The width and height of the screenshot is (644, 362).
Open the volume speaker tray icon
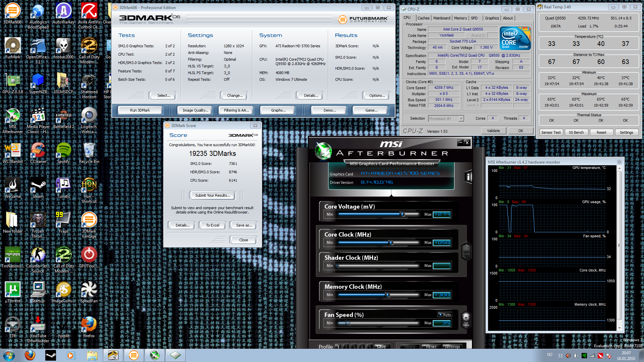[576, 356]
